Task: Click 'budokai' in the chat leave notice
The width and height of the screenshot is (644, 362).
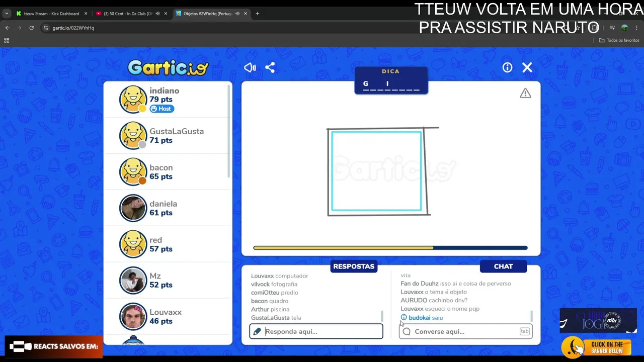Action: tap(420, 318)
